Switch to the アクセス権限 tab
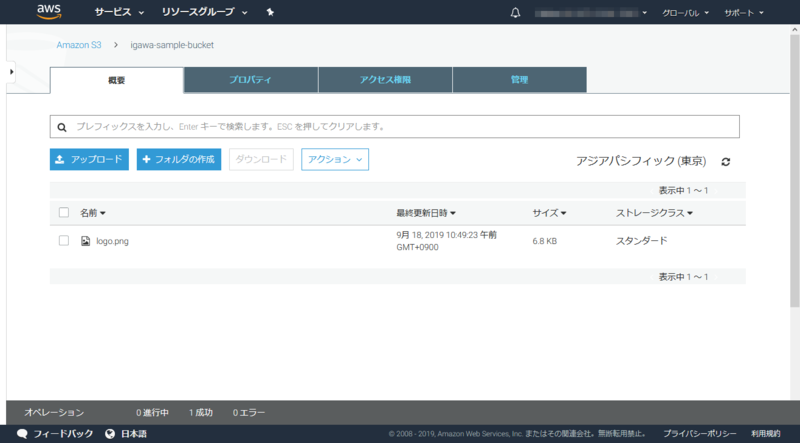The image size is (800, 443). (x=385, y=80)
